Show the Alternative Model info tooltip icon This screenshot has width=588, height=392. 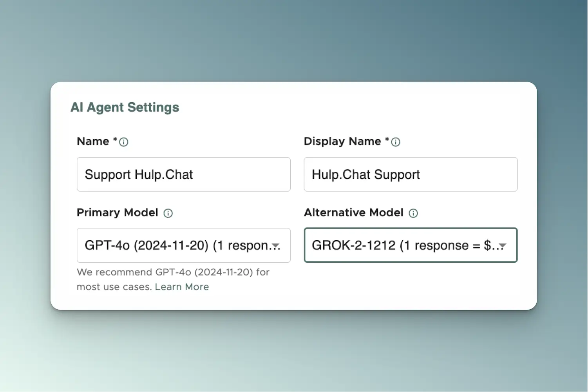[413, 213]
